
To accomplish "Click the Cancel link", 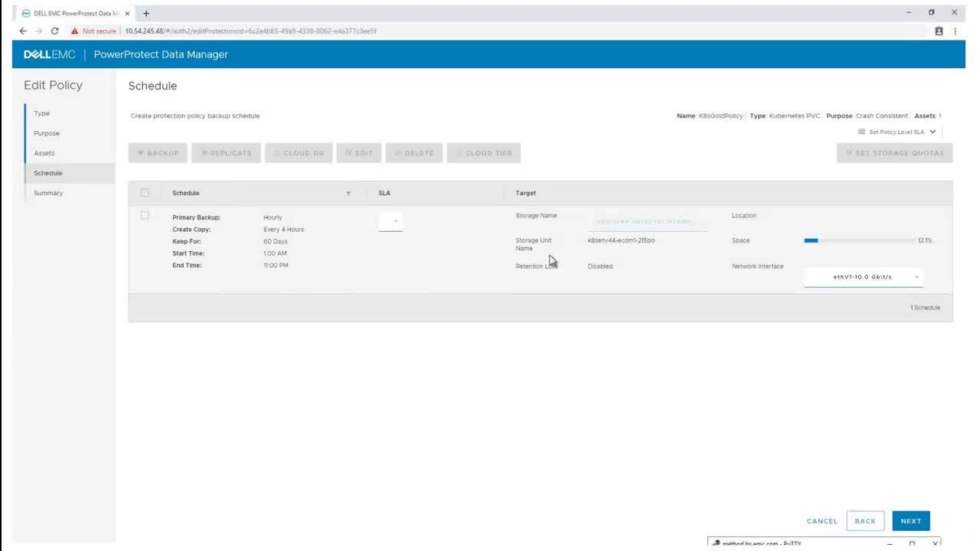I will tap(822, 521).
